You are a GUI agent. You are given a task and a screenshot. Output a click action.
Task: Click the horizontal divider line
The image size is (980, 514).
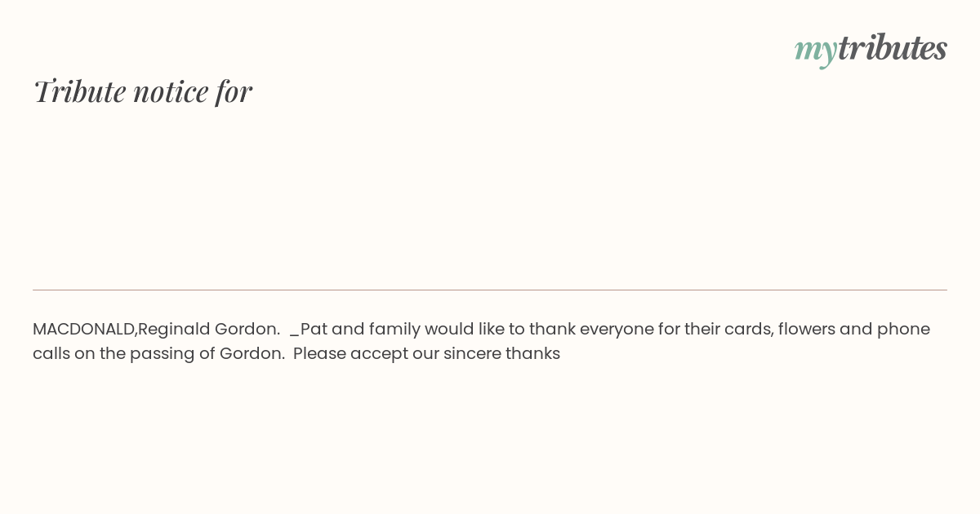[x=490, y=290]
